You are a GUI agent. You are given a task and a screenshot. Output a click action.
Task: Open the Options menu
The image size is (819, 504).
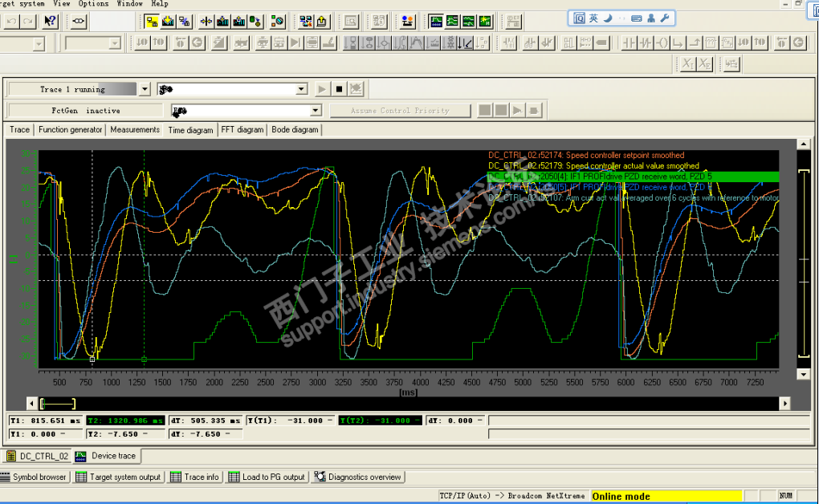(x=93, y=3)
